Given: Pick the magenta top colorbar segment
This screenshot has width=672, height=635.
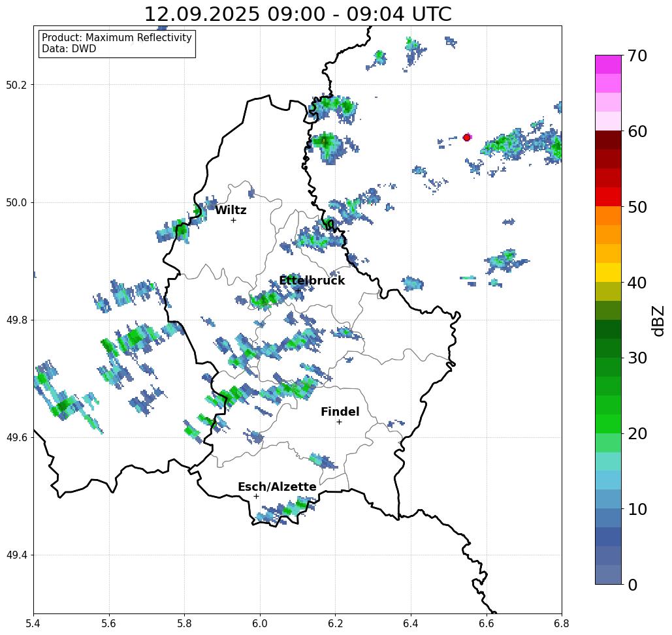Looking at the screenshot, I should coord(608,65).
